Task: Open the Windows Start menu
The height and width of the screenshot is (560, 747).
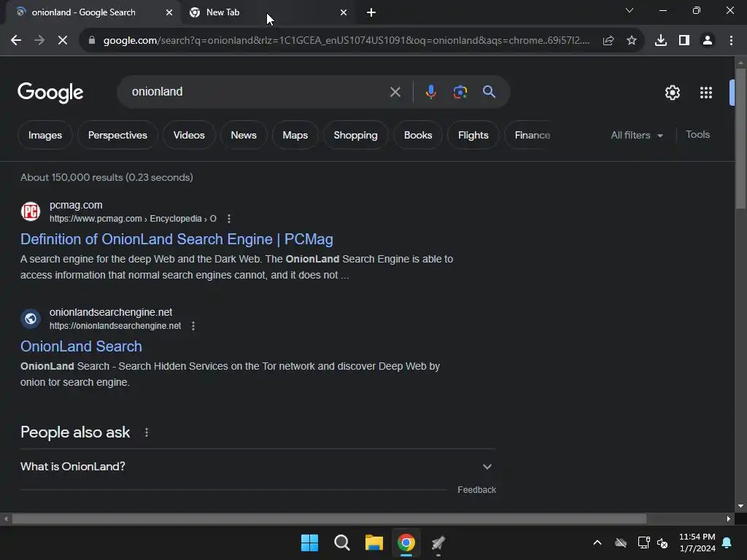Action: (309, 542)
